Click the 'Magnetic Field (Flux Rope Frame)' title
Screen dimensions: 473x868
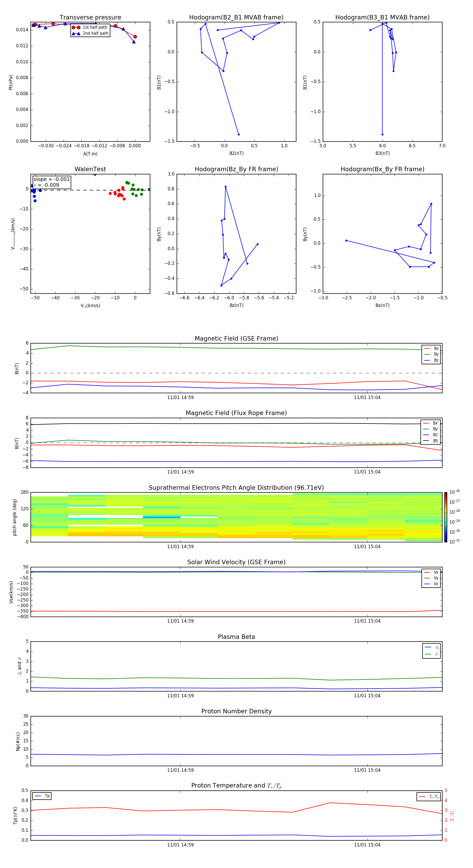236,413
